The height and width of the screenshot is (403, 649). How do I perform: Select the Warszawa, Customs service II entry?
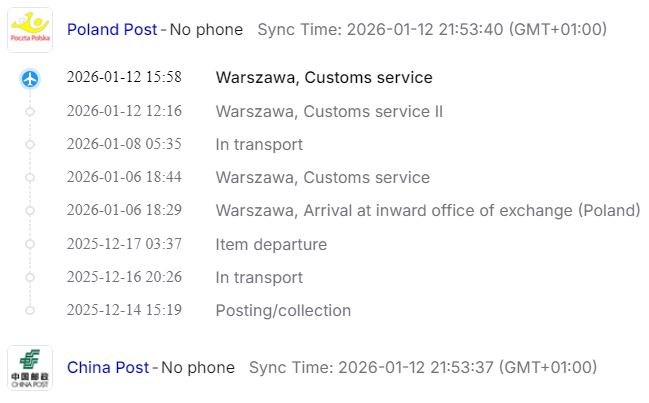point(328,111)
